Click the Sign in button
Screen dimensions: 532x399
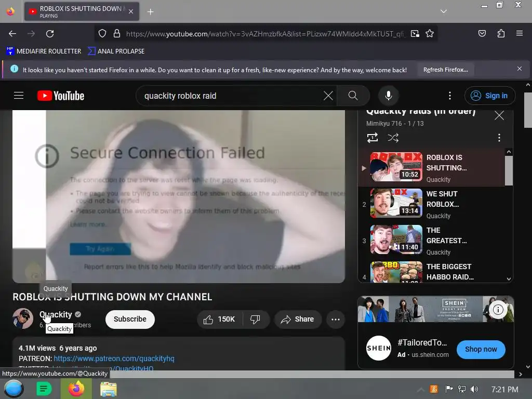tap(489, 96)
